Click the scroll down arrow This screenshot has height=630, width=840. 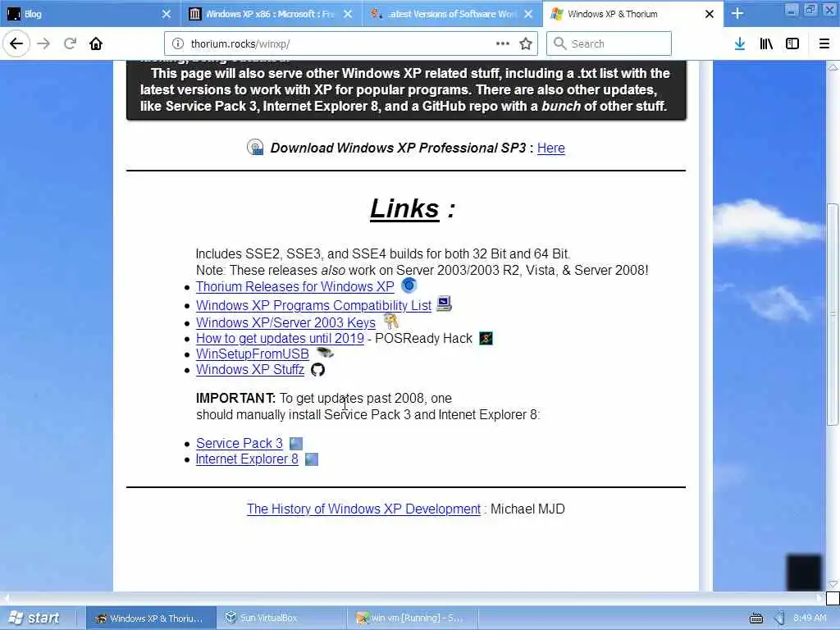[x=833, y=584]
